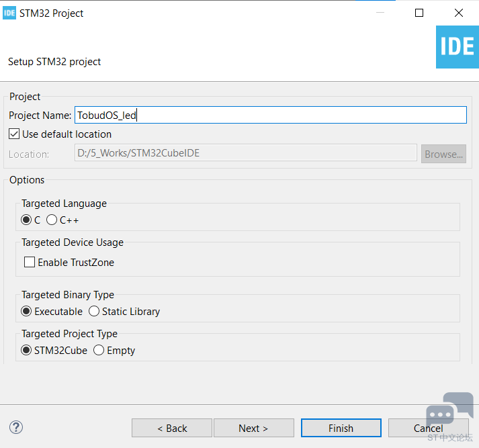The height and width of the screenshot is (448, 479).
Task: Click Finish to create the project
Action: pyautogui.click(x=341, y=428)
